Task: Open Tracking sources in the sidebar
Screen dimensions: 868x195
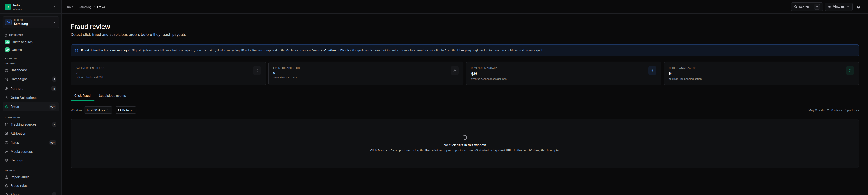Action: click(31, 125)
